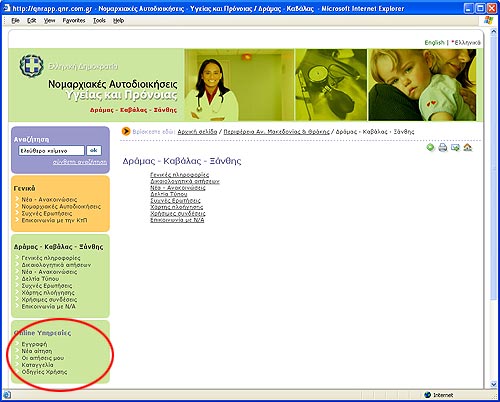Open Δελτία Τύπου in sidebar
500x402 pixels.
(40, 279)
